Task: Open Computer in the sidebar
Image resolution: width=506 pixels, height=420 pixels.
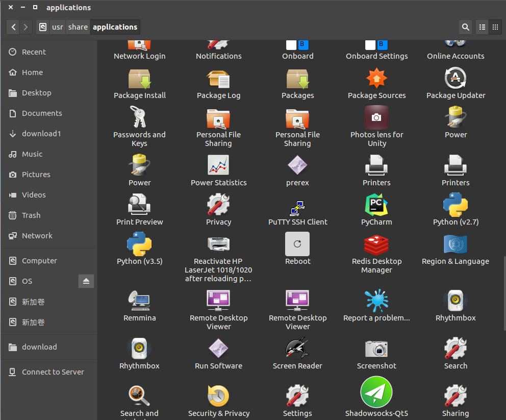Action: point(49,261)
